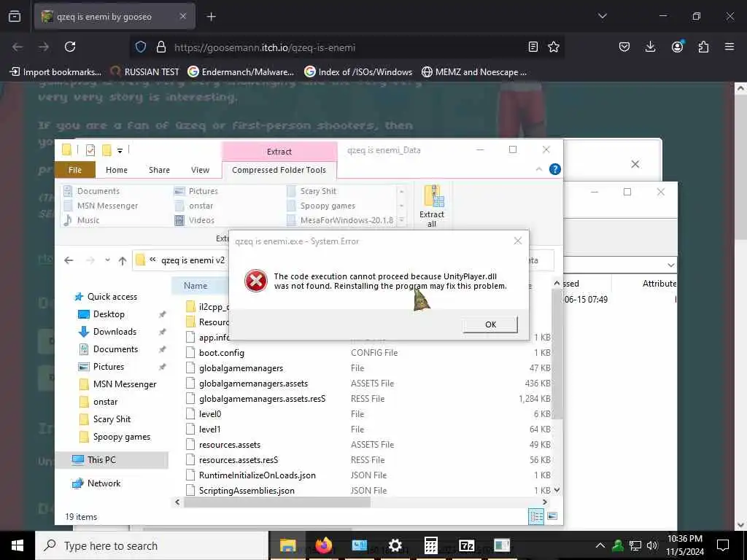Open Firefox tracking protection shield

tap(141, 47)
